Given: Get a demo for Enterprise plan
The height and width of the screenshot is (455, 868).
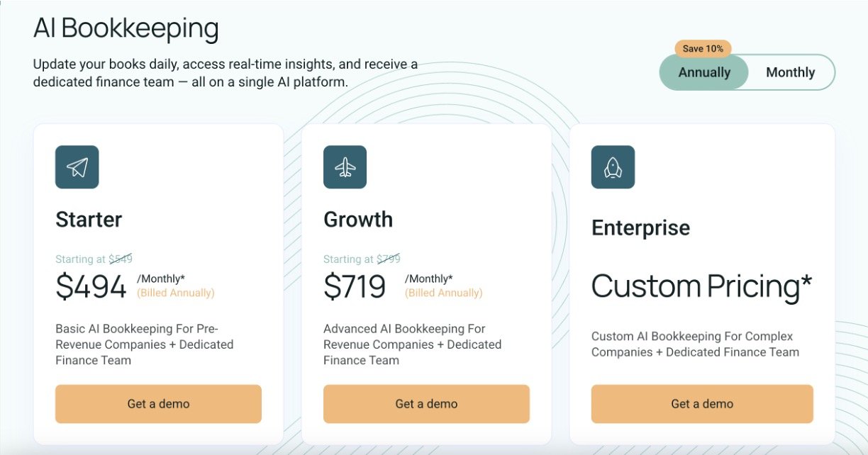Looking at the screenshot, I should 702,404.
